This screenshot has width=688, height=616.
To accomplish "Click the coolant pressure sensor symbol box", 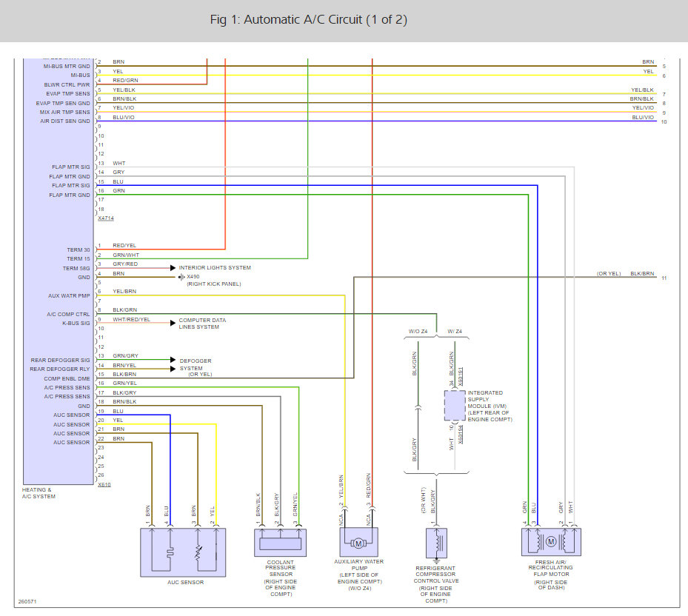I will click(281, 542).
